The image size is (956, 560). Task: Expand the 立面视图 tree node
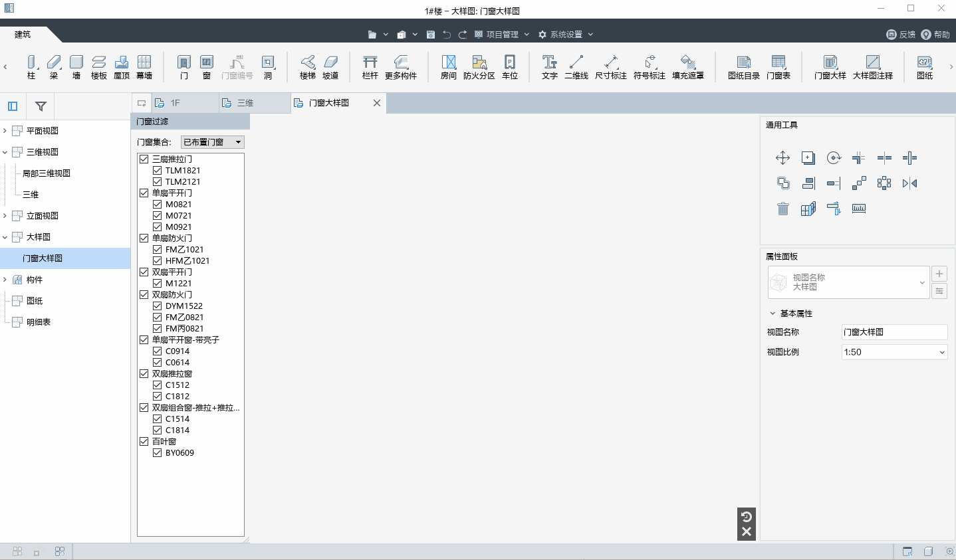coord(5,216)
